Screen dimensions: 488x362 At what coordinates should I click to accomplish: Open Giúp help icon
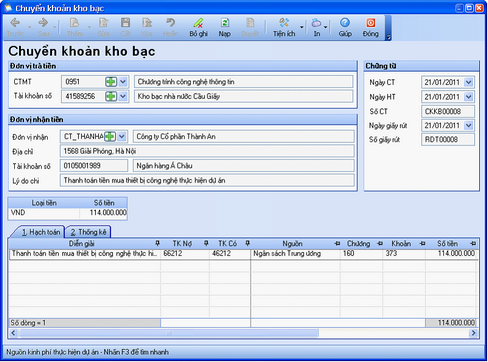pyautogui.click(x=345, y=23)
